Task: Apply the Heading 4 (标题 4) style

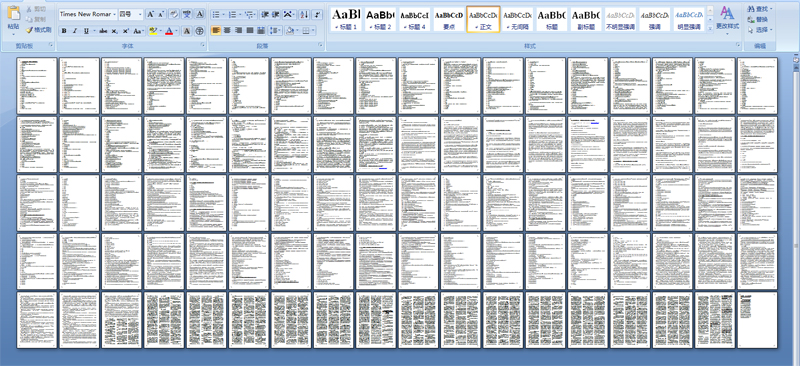Action: point(414,19)
